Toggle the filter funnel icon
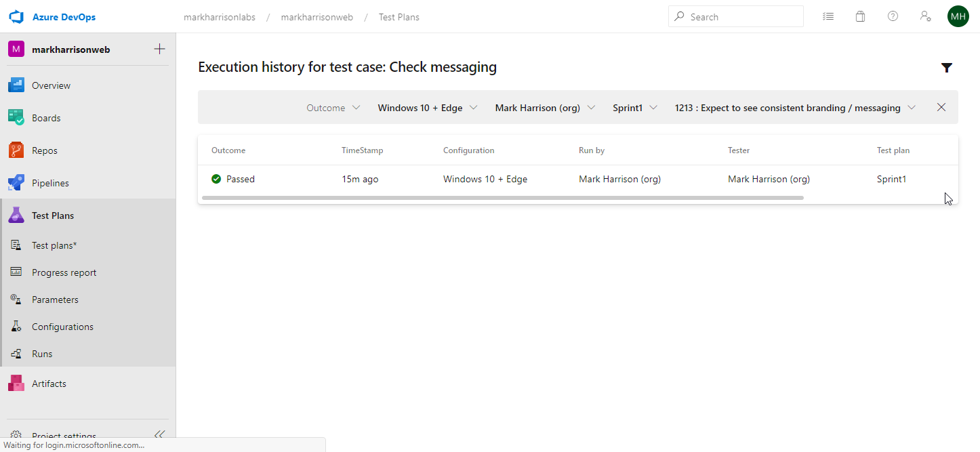Image resolution: width=980 pixels, height=452 pixels. [947, 68]
